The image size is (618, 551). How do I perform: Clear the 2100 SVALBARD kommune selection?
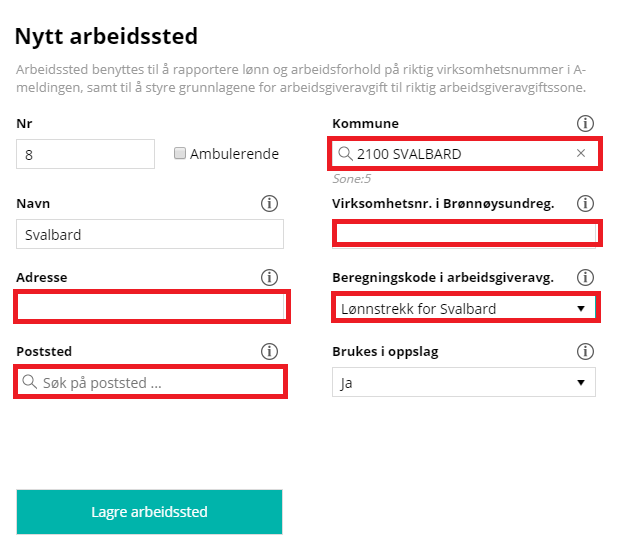581,153
